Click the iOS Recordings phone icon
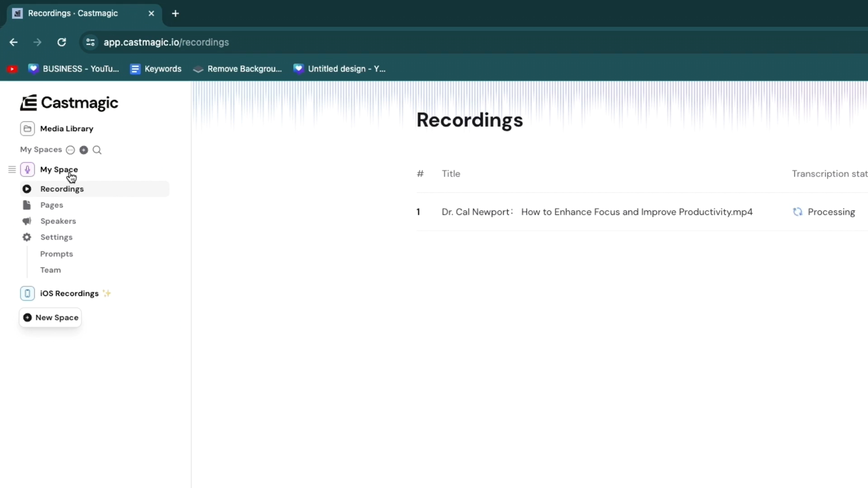868x488 pixels. pos(27,293)
